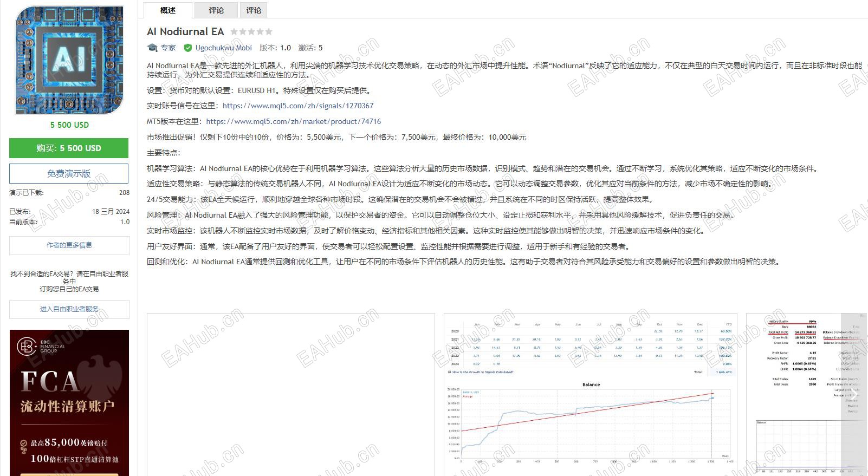868x476 pixels.
Task: Open 作者的更多信息 author info button
Action: pos(69,245)
